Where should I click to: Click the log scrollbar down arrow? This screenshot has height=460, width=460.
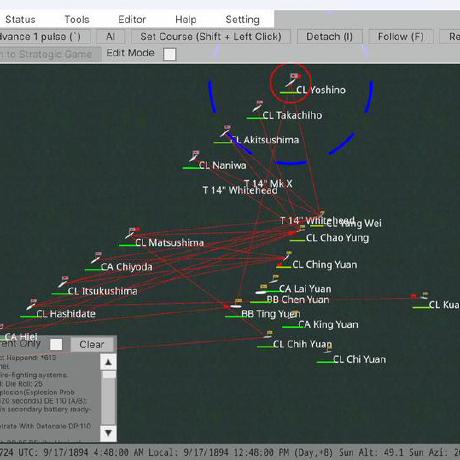(108, 433)
